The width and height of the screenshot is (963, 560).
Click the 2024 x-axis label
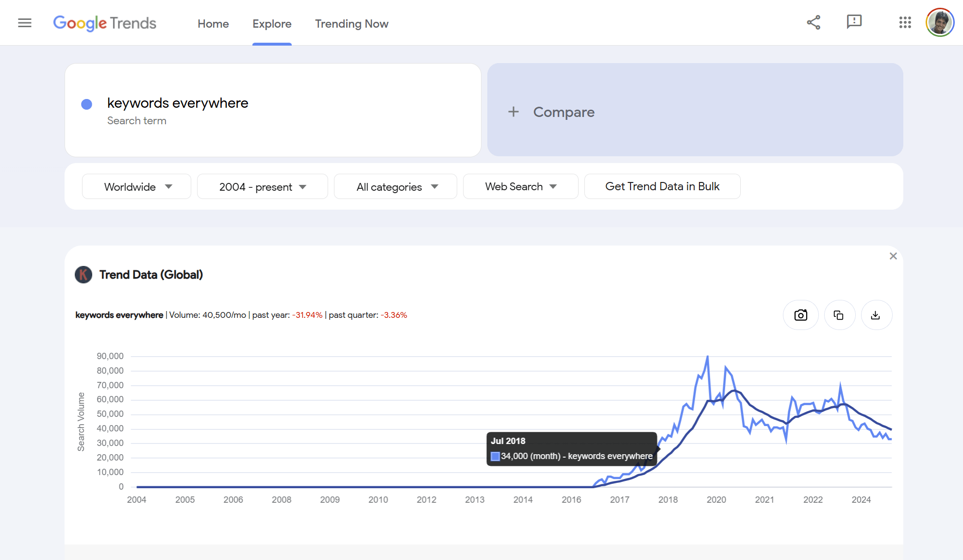(x=861, y=500)
